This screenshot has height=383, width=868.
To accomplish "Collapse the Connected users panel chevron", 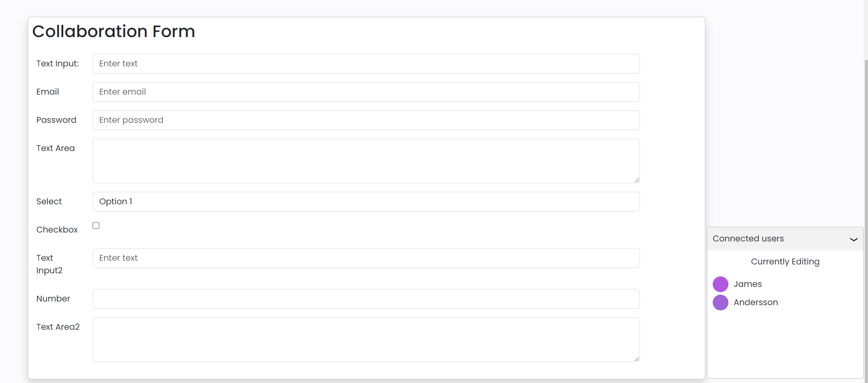I will coord(853,239).
